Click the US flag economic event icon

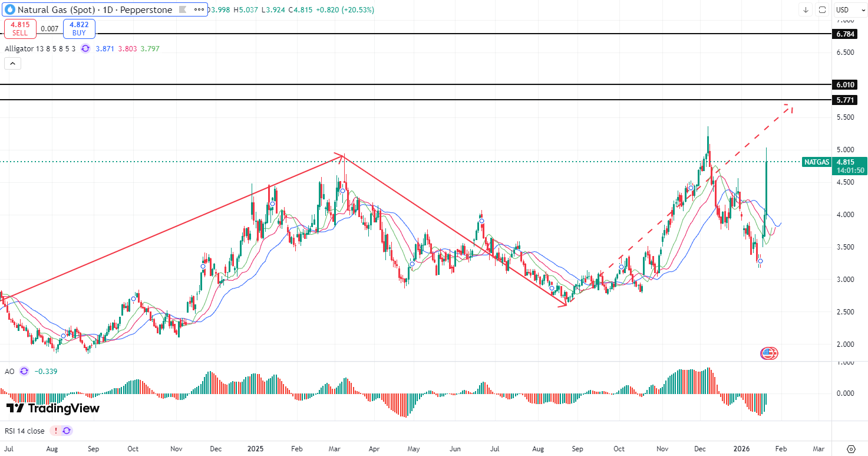[x=767, y=353]
